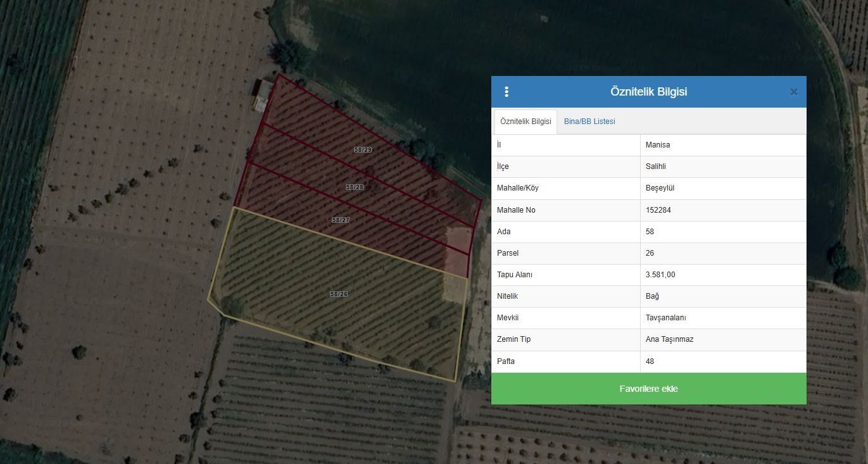The width and height of the screenshot is (868, 464).
Task: Click the Öznitelik Bilgisi header title
Action: [648, 92]
